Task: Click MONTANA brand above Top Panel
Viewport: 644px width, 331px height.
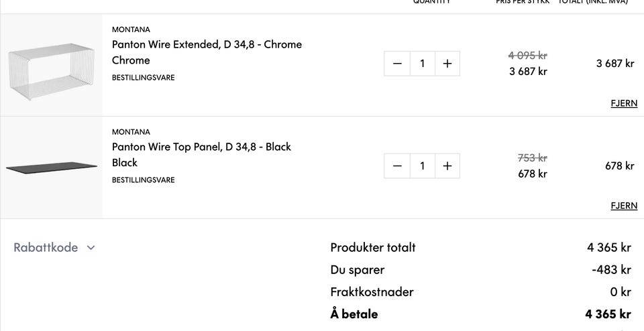Action: [x=131, y=132]
